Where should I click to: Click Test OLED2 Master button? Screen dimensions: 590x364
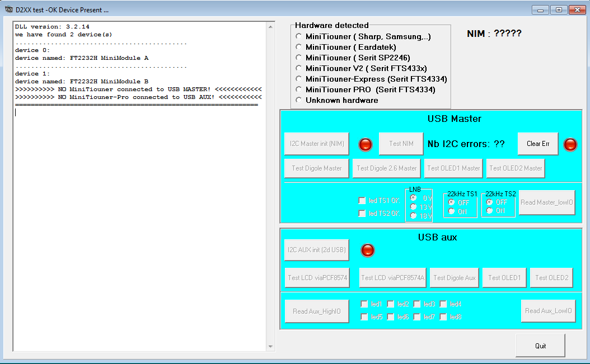click(516, 168)
